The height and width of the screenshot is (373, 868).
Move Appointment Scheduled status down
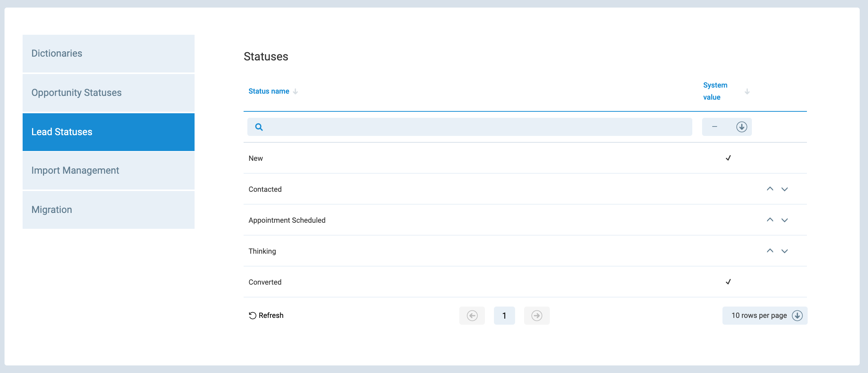(x=785, y=220)
